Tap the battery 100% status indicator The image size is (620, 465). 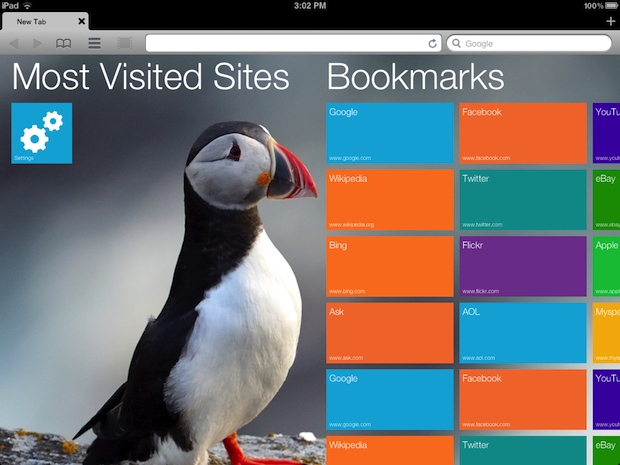(x=601, y=6)
